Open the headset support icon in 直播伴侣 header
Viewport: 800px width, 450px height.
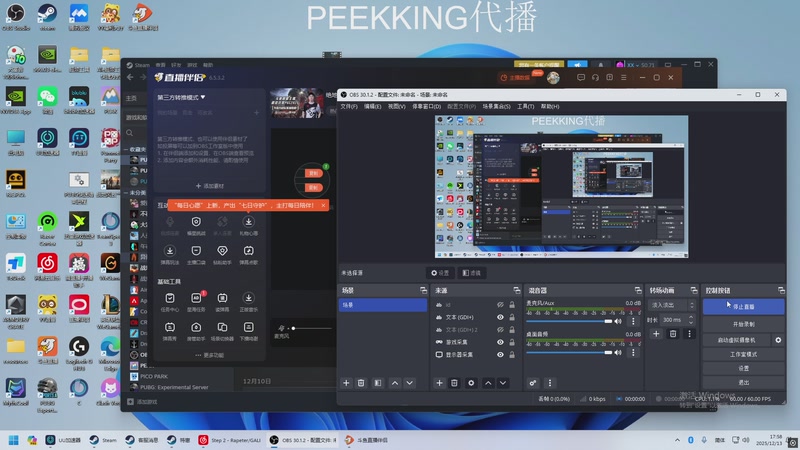point(595,78)
